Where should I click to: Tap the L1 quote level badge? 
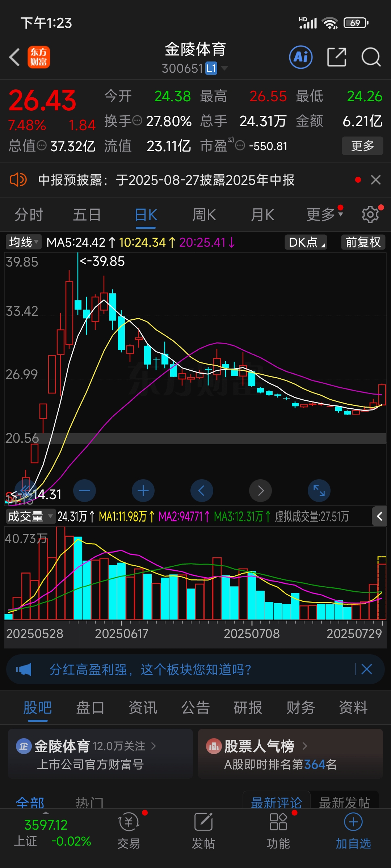[211, 68]
